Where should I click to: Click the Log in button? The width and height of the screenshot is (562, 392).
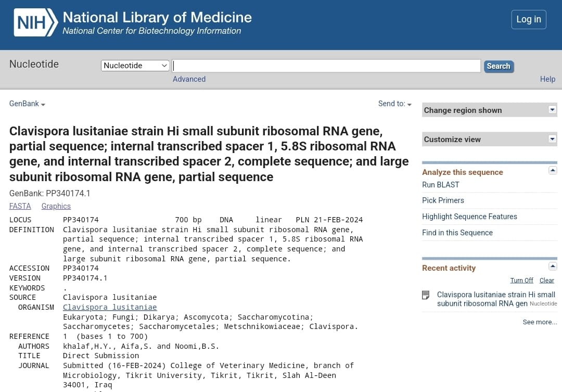point(528,20)
